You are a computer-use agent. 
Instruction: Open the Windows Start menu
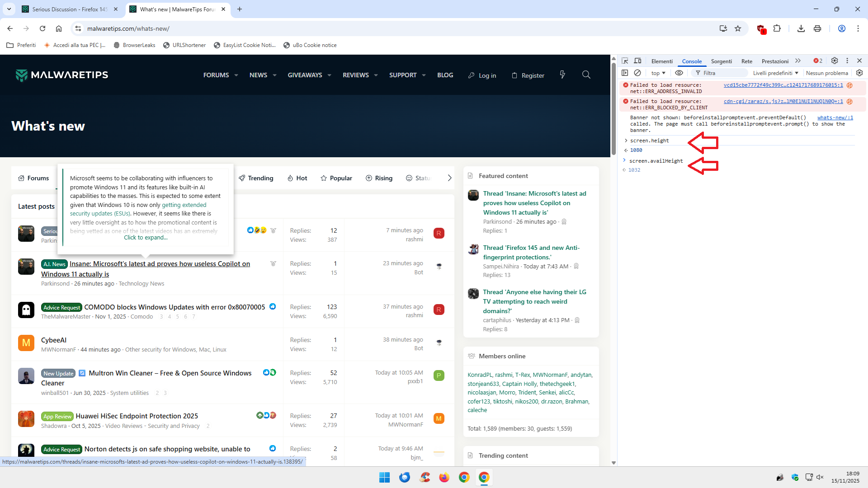click(x=385, y=477)
